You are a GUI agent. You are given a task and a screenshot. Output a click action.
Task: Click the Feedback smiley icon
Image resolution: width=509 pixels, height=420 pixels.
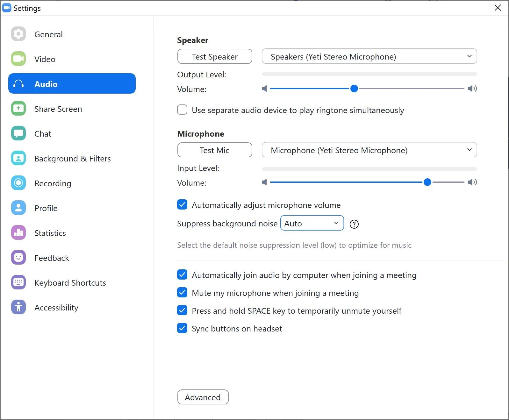tap(18, 257)
